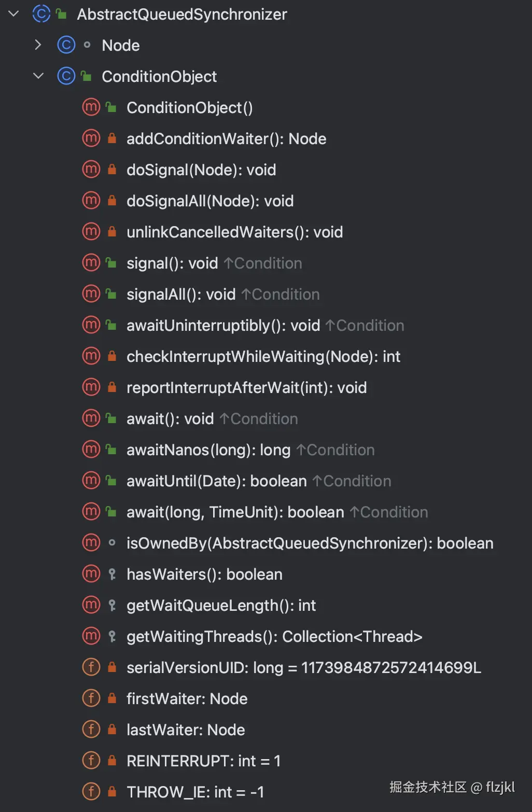Select unlinkCancelledWaiters(): void method

[234, 232]
